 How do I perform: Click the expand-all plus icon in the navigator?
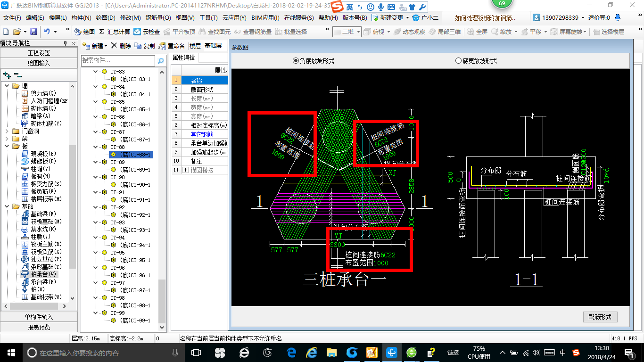7,75
